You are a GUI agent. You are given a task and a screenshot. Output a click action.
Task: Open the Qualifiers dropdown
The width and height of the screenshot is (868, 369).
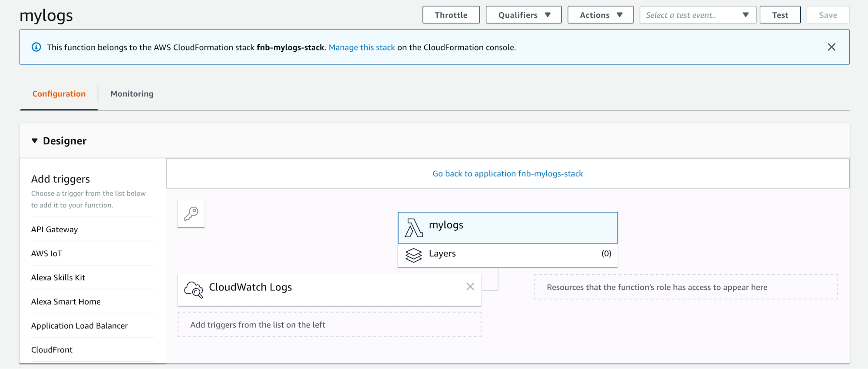coord(524,15)
